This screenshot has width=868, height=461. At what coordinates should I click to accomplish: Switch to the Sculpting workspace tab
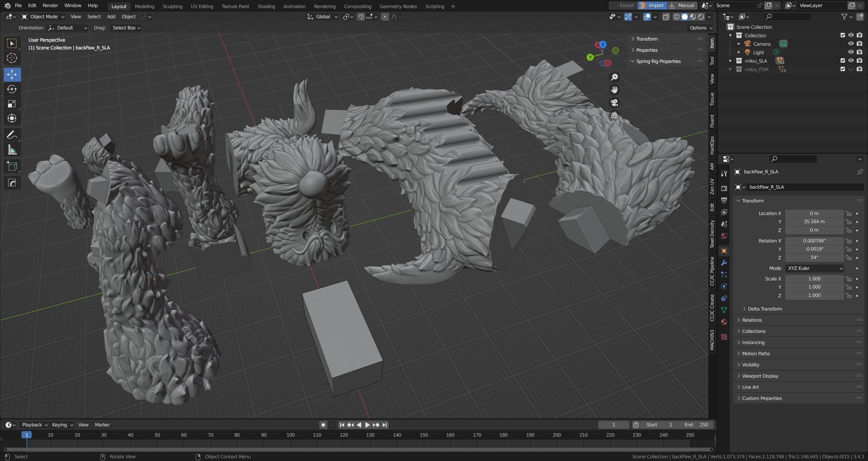pyautogui.click(x=172, y=6)
